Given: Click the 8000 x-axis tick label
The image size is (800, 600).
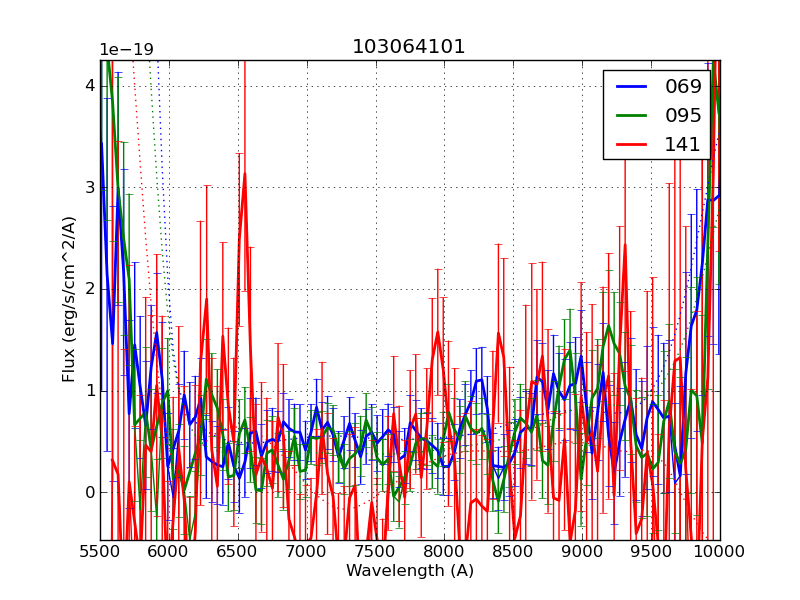Looking at the screenshot, I should click(444, 551).
